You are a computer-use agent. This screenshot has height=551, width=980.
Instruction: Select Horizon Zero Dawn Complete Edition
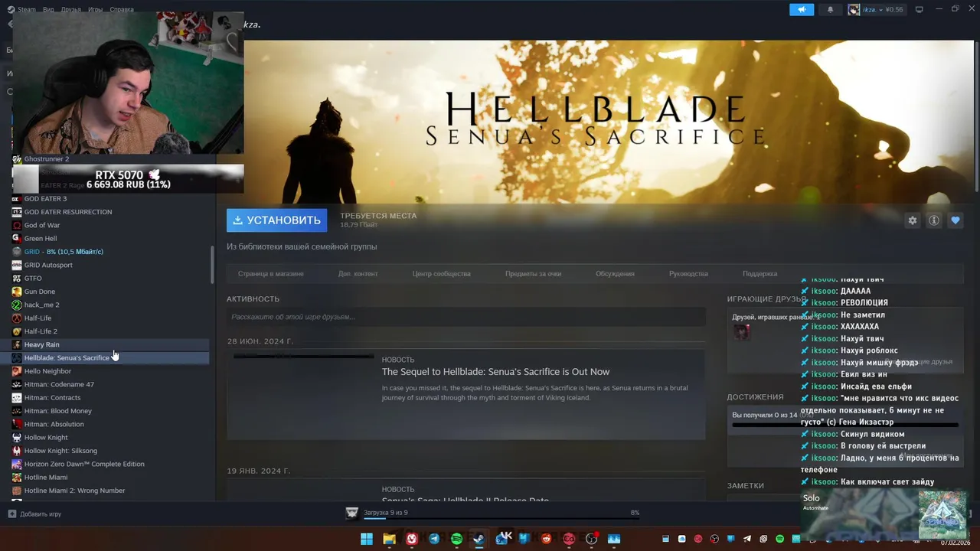(84, 464)
